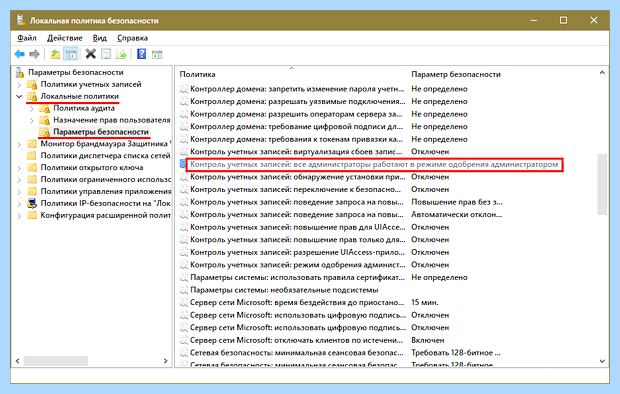Click the right pane scroll-down arrow
This screenshot has height=394, width=620.
602,360
